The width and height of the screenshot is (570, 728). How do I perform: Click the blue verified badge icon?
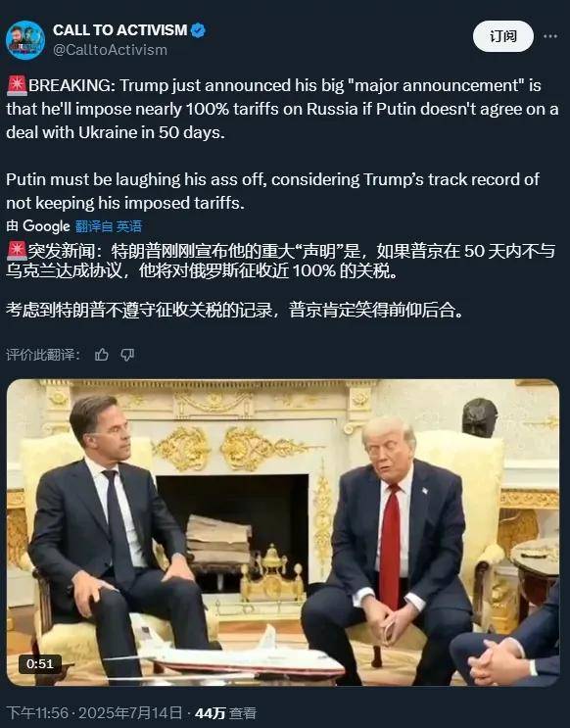pos(198,30)
